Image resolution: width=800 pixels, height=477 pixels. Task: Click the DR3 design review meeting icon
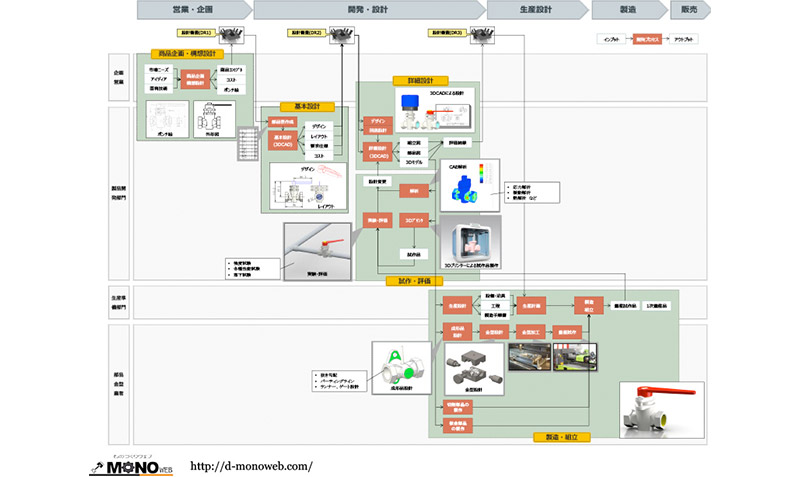tap(484, 36)
